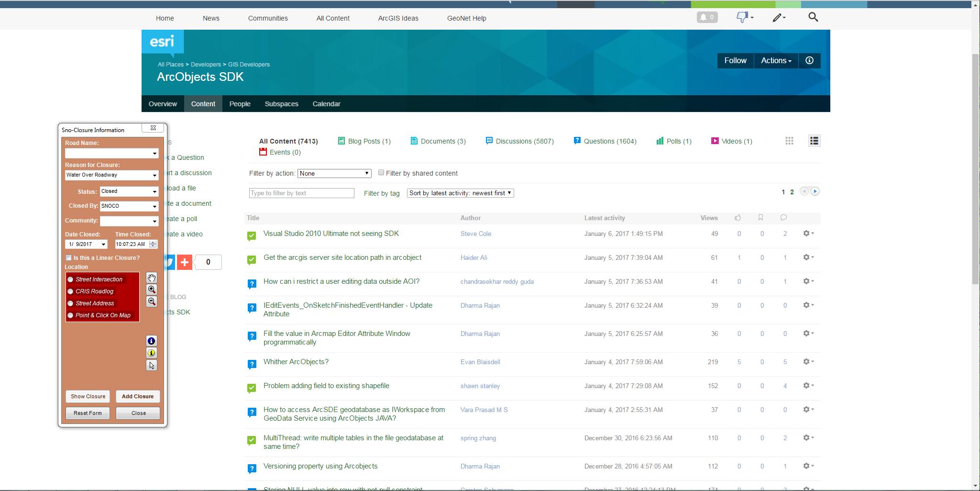Open the Calendar tab
This screenshot has height=491, width=980.
pos(327,104)
